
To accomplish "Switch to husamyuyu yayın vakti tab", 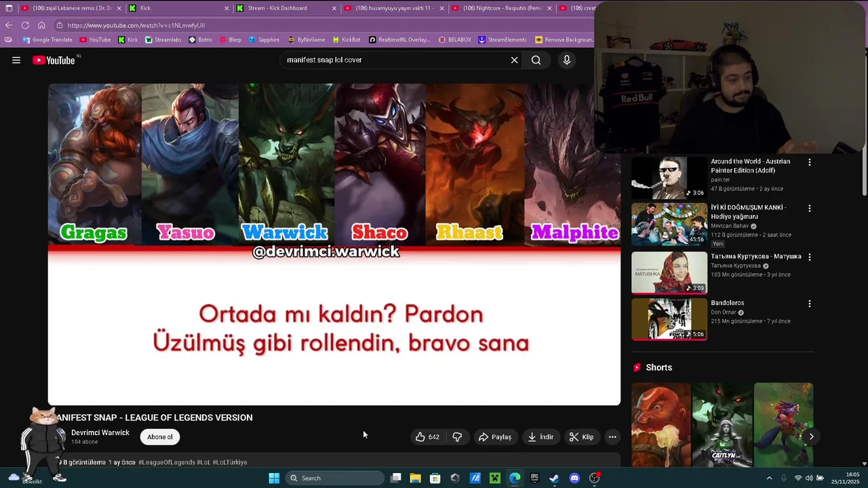I will 393,8.
